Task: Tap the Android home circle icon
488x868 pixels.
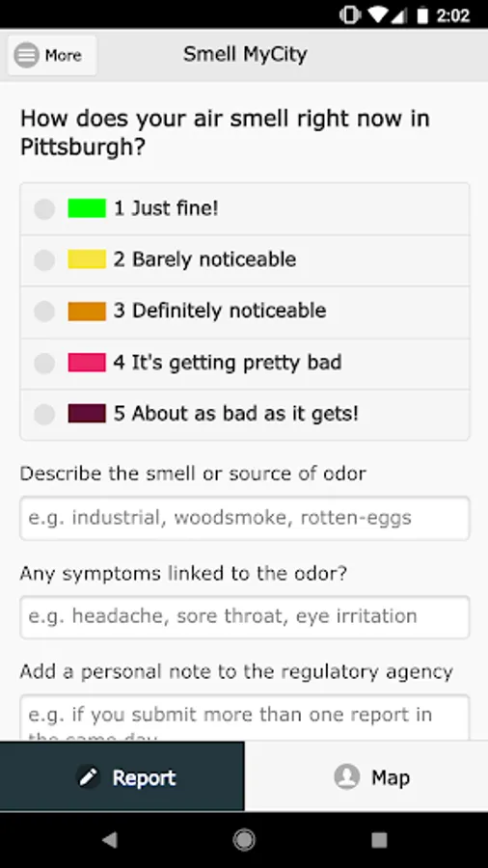Action: [244, 840]
